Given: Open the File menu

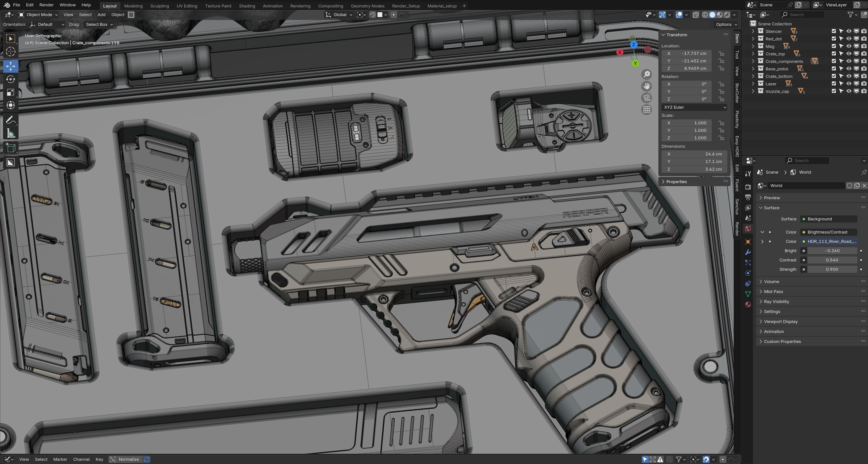Looking at the screenshot, I should [x=16, y=5].
